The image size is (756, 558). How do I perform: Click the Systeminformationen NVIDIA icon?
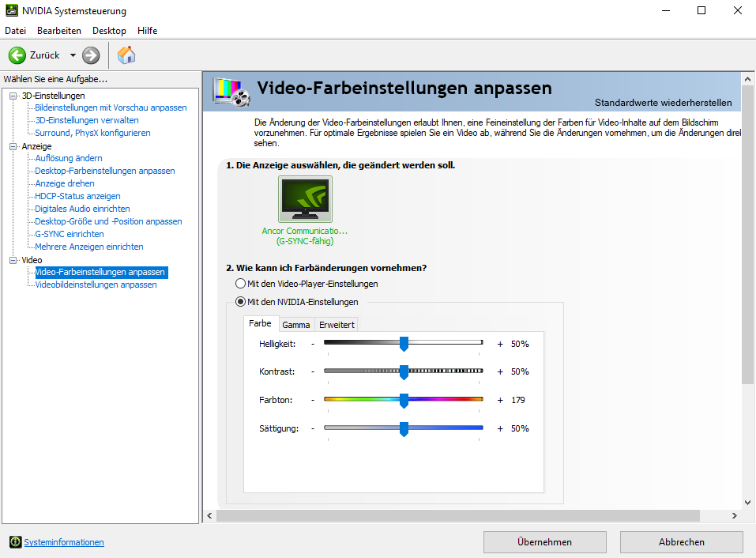point(16,542)
